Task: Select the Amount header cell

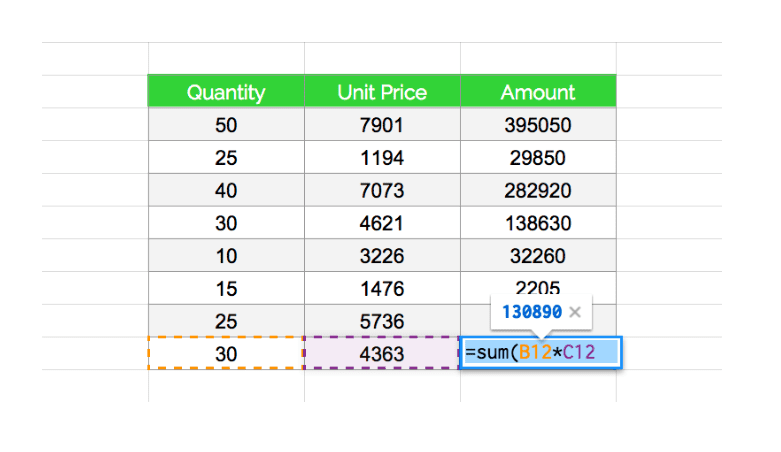Action: pyautogui.click(x=538, y=91)
